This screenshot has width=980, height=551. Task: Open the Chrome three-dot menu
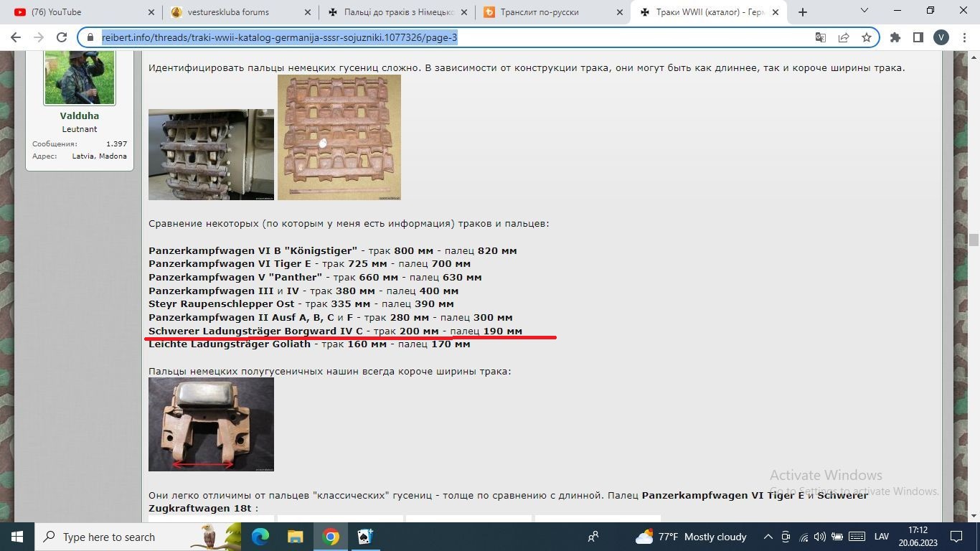pos(965,37)
